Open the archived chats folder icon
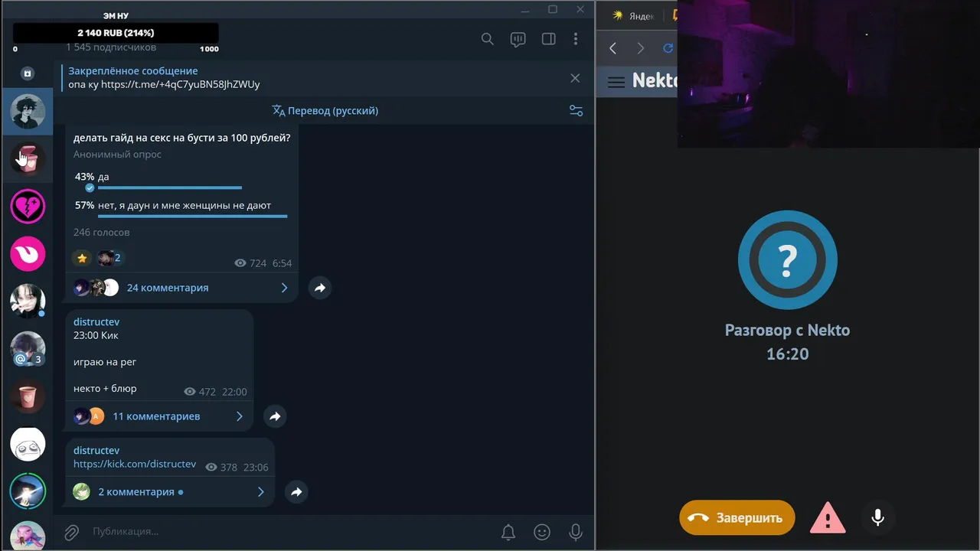Viewport: 980px width, 551px height. click(x=28, y=73)
